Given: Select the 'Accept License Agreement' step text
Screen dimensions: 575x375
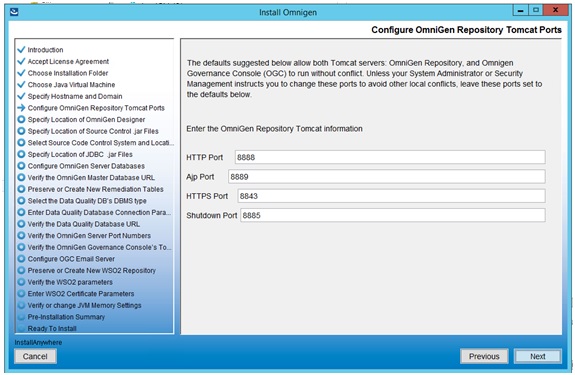Looking at the screenshot, I should (x=69, y=61).
